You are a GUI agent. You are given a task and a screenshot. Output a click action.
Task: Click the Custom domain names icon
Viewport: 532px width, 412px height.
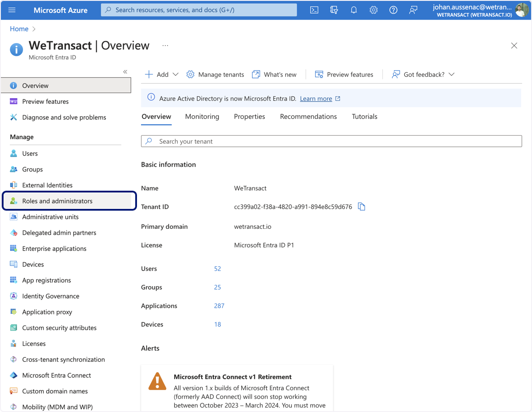[x=14, y=391]
